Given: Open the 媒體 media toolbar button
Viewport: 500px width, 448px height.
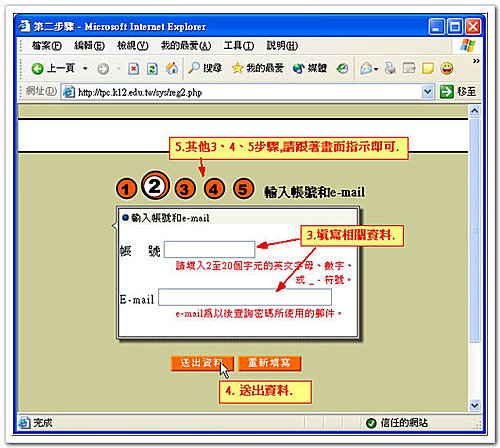Looking at the screenshot, I should pyautogui.click(x=310, y=68).
